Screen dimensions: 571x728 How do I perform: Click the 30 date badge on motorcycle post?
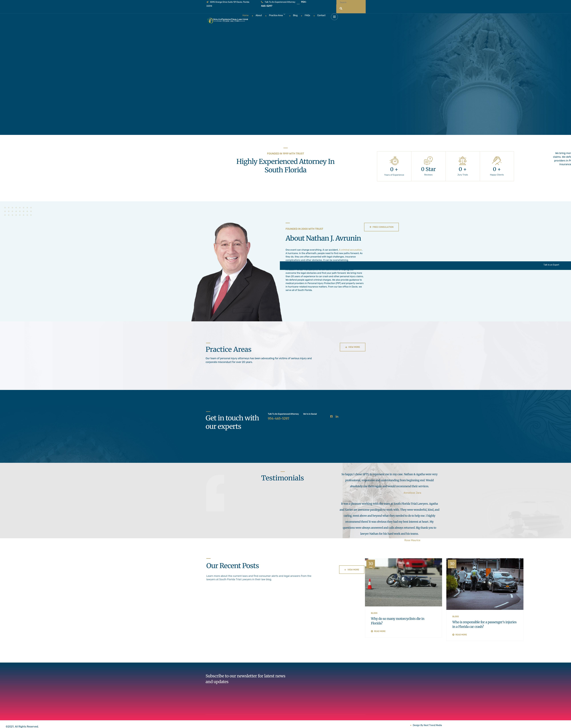[371, 564]
